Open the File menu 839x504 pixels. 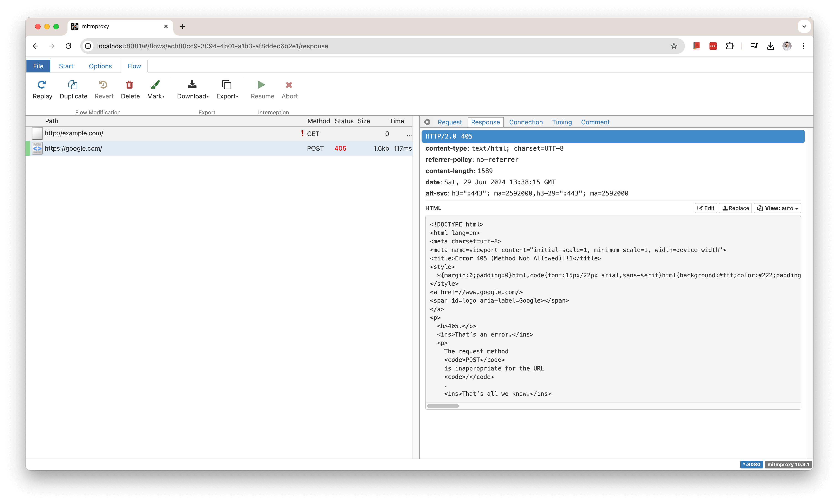(38, 66)
